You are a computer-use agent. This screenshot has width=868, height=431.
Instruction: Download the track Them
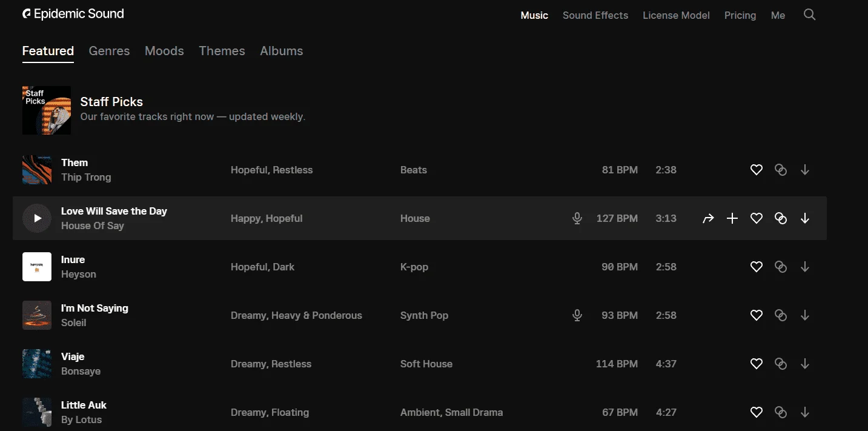(x=805, y=170)
